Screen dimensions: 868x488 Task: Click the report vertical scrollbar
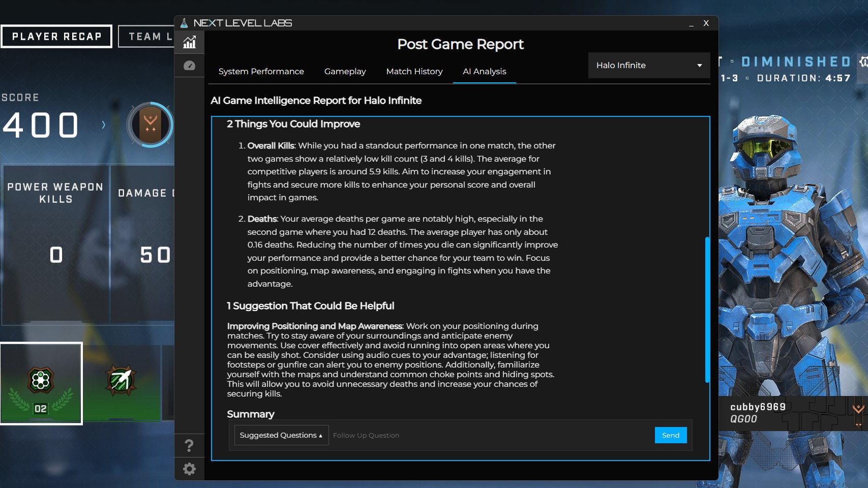pyautogui.click(x=707, y=309)
